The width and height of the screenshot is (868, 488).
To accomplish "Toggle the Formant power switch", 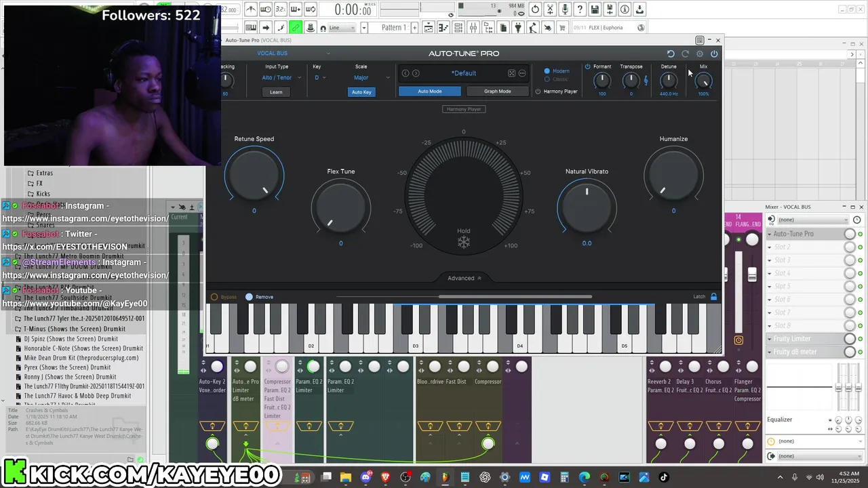I will pos(588,66).
